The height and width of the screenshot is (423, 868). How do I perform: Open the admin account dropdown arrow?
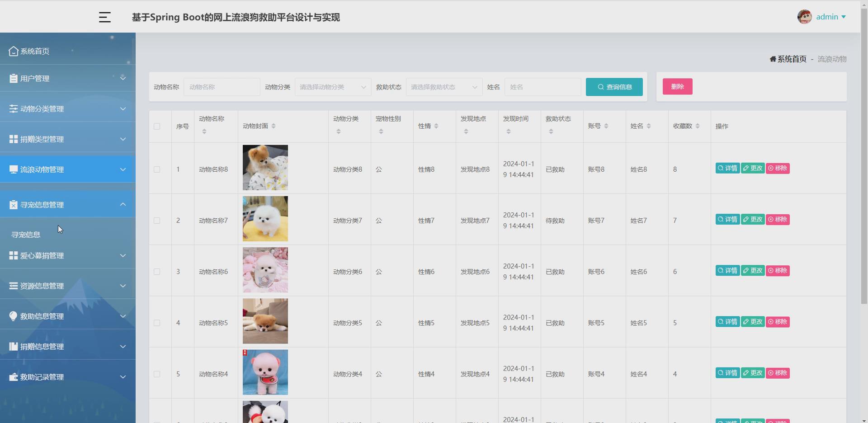[844, 17]
